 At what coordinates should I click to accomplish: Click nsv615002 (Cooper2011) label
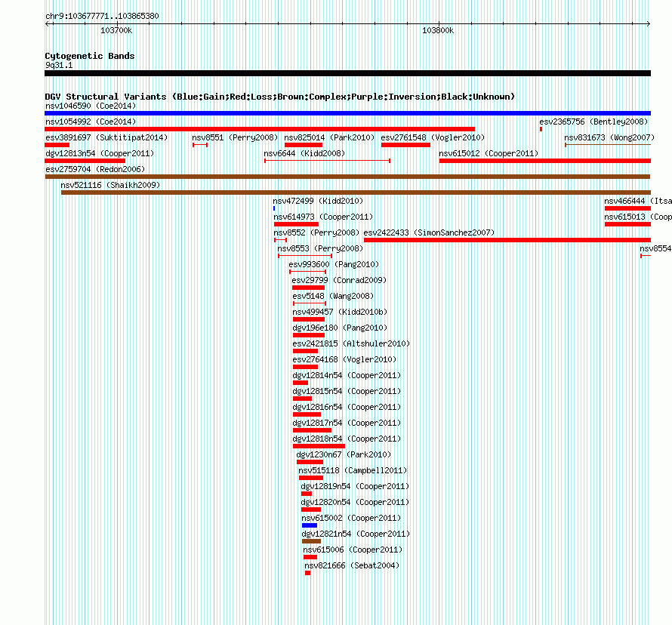click(x=351, y=518)
